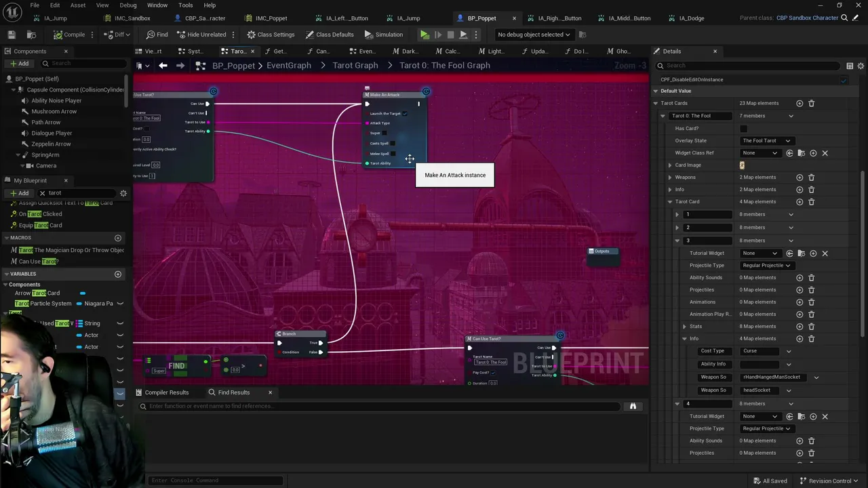The image size is (868, 488).
Task: Toggle visibility eye for Tarot Particle System
Action: pyautogui.click(x=120, y=304)
